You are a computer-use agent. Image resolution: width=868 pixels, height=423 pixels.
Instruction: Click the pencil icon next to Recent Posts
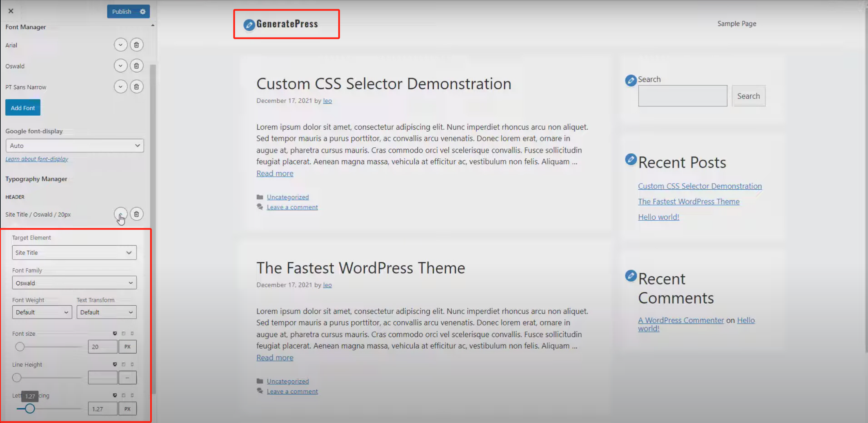(630, 159)
